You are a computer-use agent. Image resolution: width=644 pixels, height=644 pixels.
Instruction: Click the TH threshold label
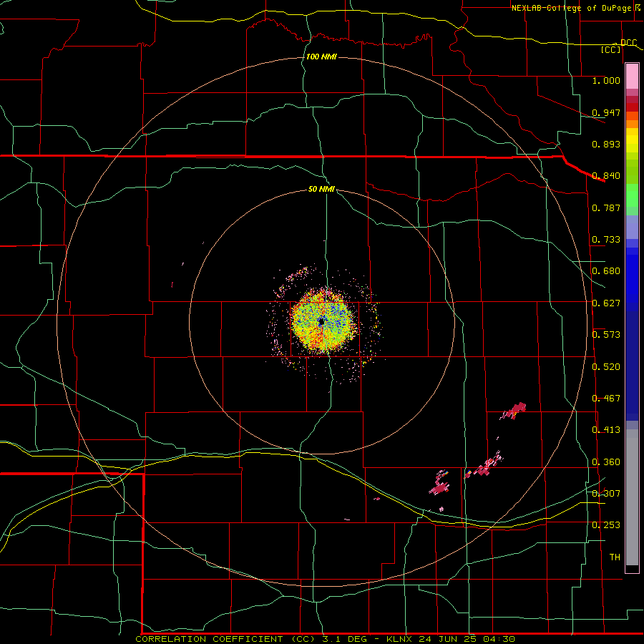tap(615, 557)
